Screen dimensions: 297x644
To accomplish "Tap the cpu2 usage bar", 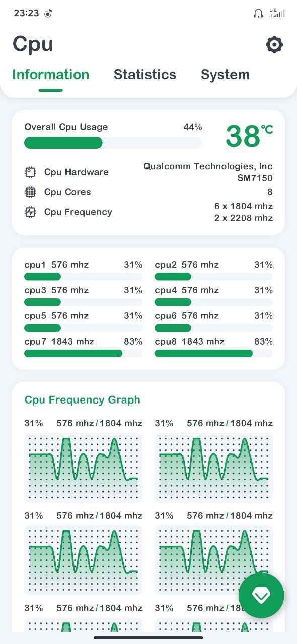I will click(213, 277).
